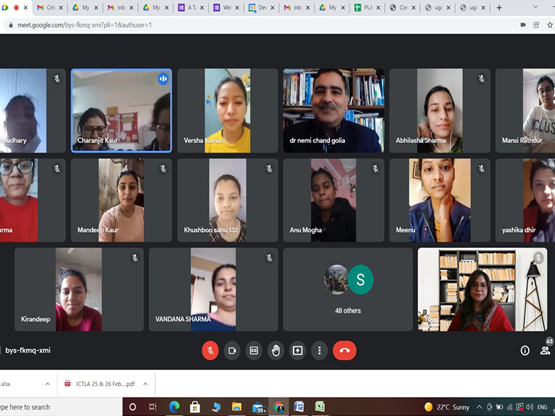
Task: Click muted mic icon on VANDANA SHARMA tile
Action: [x=269, y=258]
